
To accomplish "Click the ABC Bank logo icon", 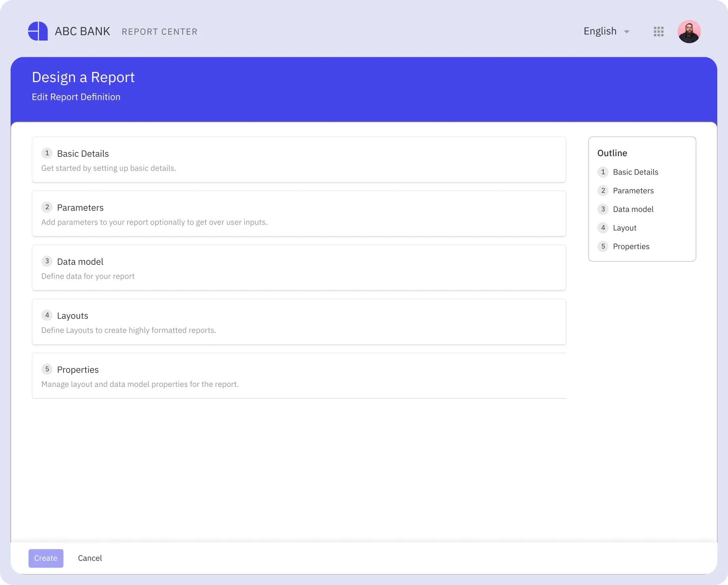I will 38,31.
